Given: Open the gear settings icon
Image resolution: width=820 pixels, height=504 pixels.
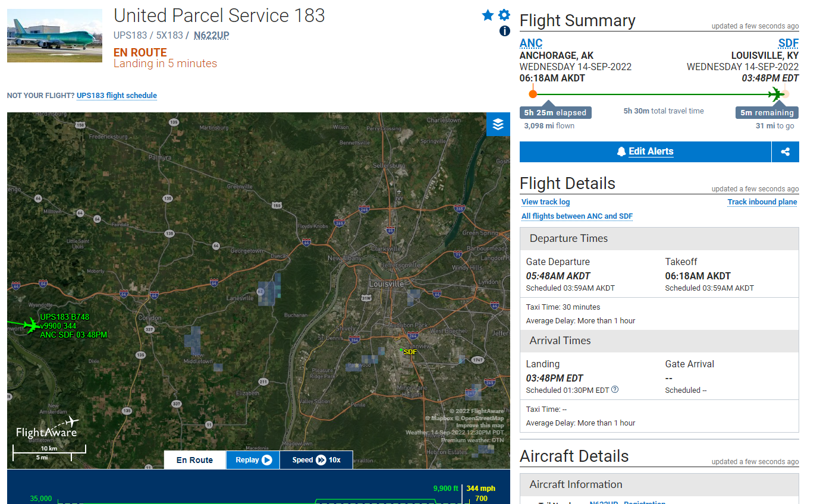Looking at the screenshot, I should pos(504,15).
